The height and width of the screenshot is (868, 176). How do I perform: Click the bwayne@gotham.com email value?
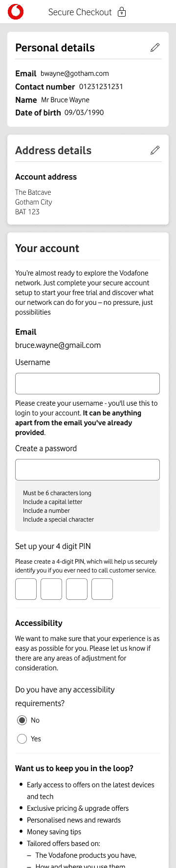[x=75, y=73]
